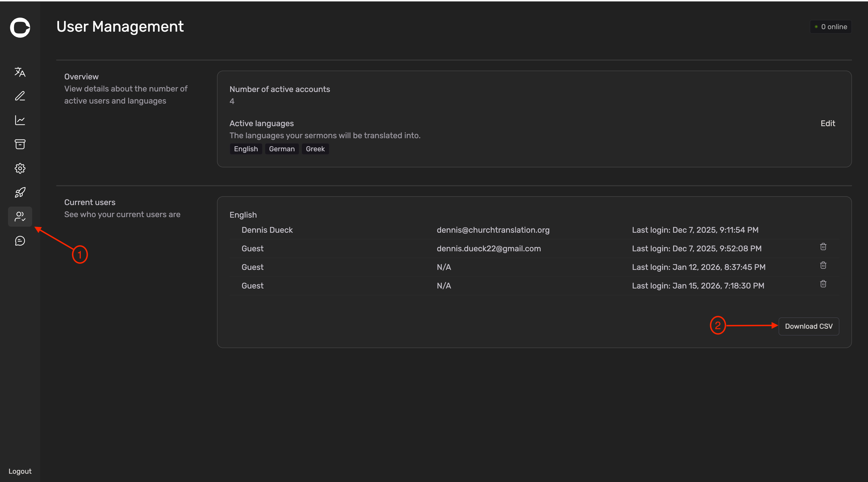Click Edit for active languages
This screenshot has height=482, width=868.
[828, 123]
